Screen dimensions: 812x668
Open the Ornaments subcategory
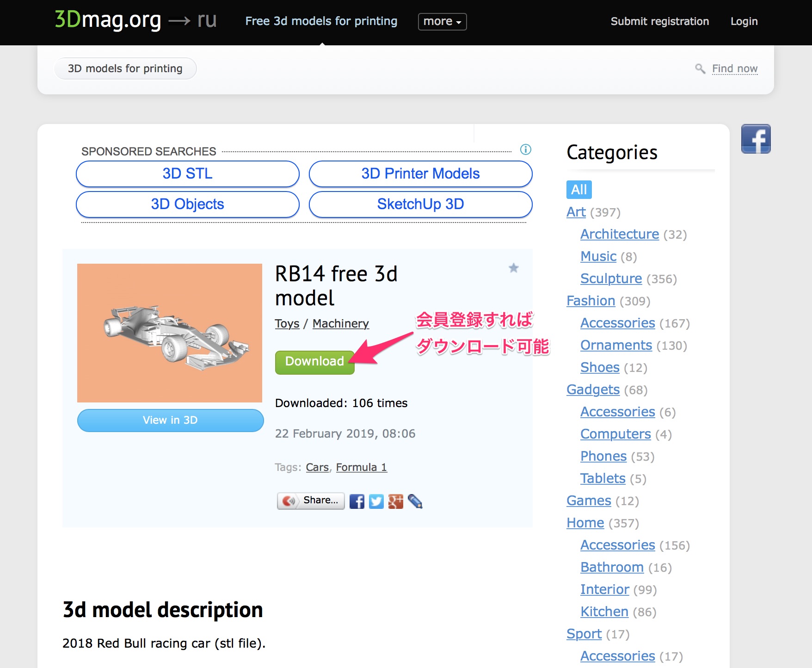point(616,345)
